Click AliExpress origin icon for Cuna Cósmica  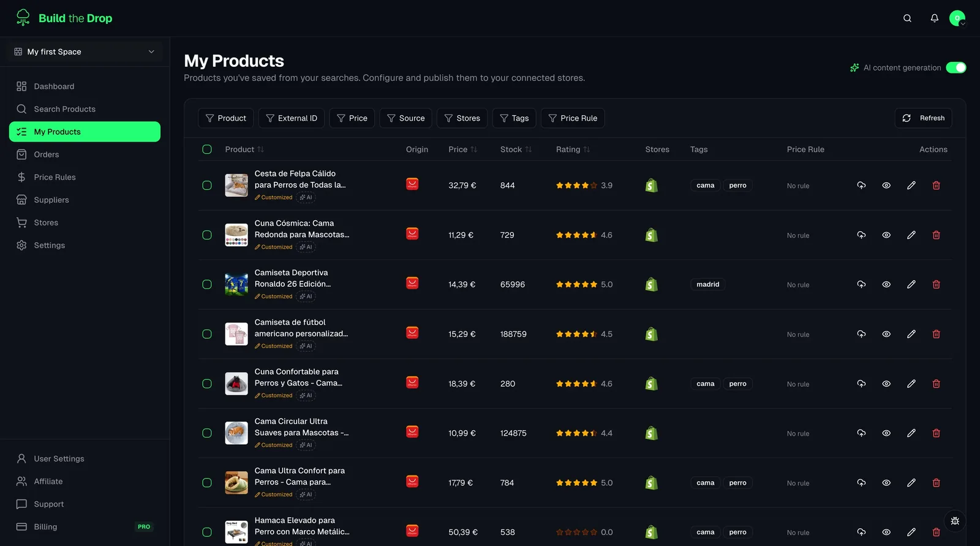[412, 233]
